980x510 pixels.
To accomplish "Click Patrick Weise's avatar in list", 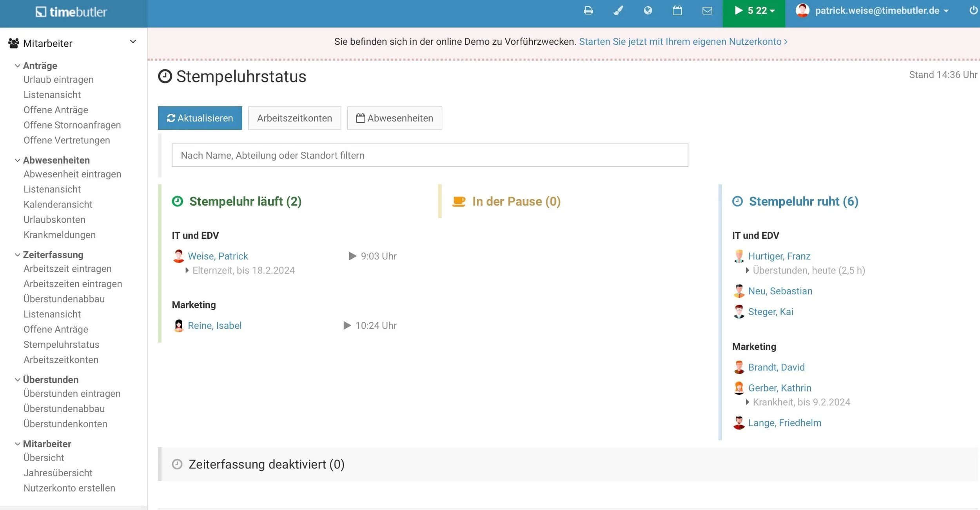I will [x=178, y=256].
